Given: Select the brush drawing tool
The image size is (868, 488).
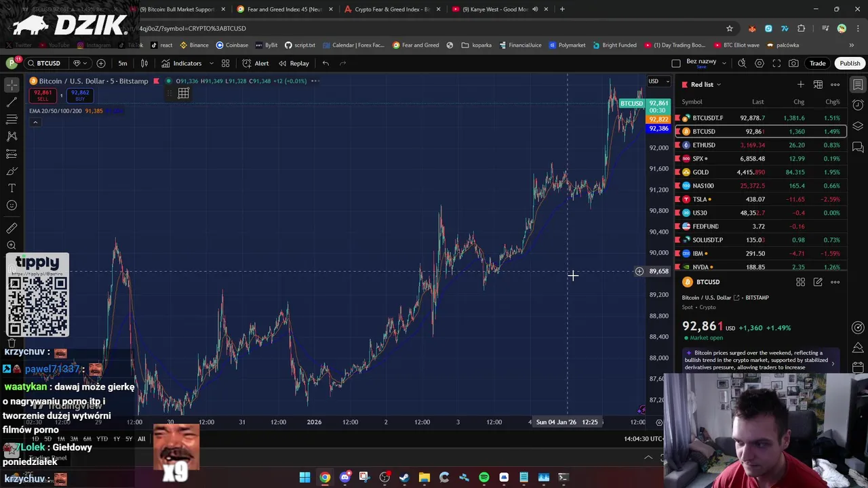Looking at the screenshot, I should 12,171.
